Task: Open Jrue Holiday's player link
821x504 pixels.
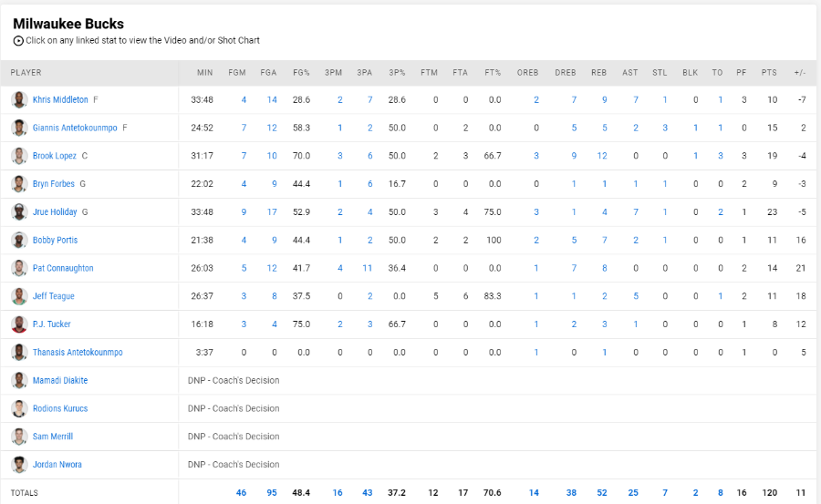Action: click(55, 212)
